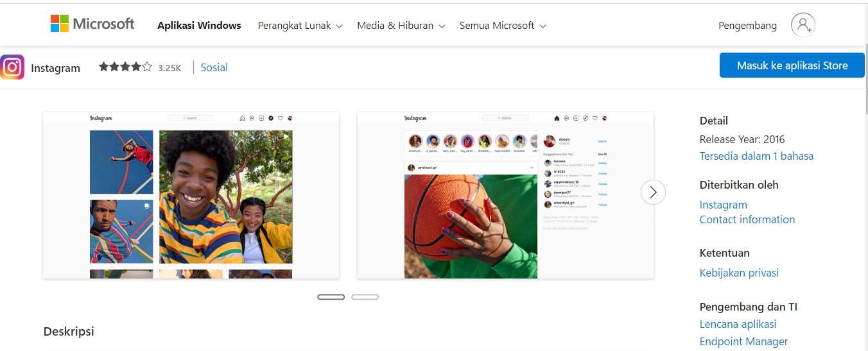Open Kebijakan privasi link

pyautogui.click(x=739, y=273)
